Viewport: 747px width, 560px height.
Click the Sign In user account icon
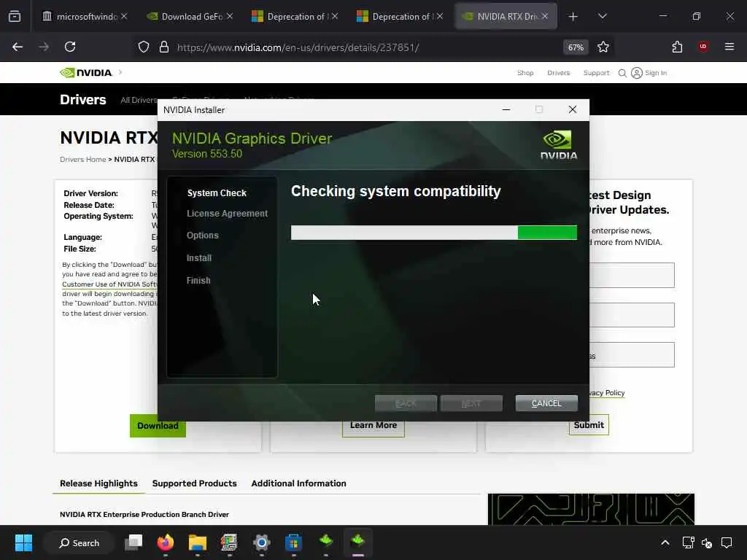click(636, 73)
